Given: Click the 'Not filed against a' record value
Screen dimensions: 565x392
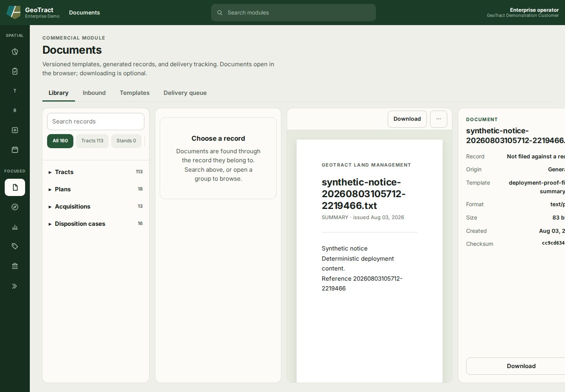Looking at the screenshot, I should [x=536, y=156].
